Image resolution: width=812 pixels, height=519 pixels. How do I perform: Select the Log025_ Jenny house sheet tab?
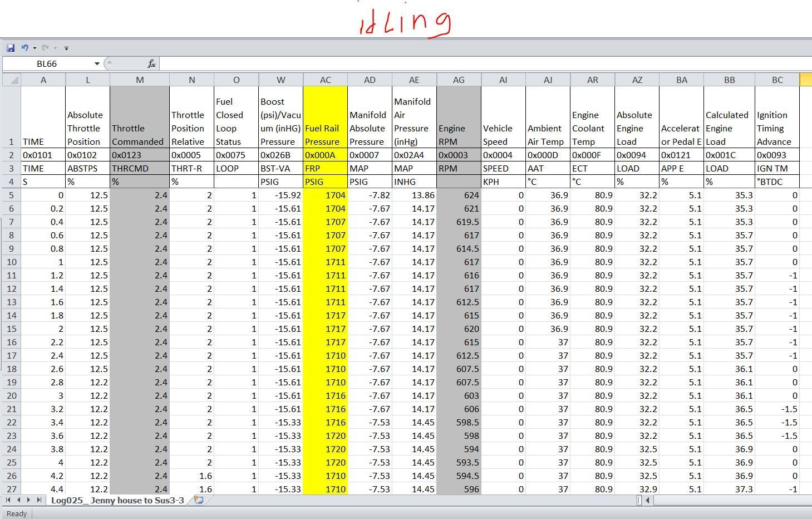(117, 500)
